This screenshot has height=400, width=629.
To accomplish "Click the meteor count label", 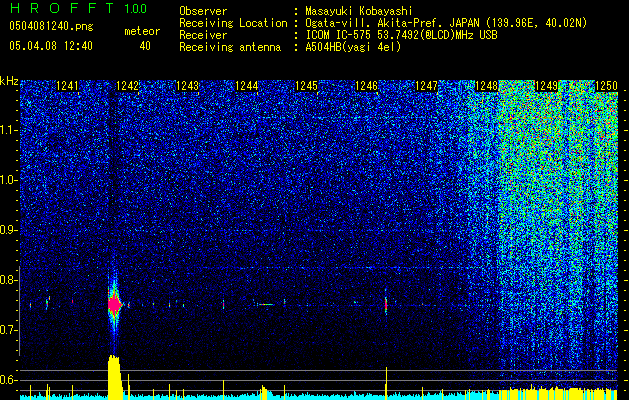I will (142, 31).
